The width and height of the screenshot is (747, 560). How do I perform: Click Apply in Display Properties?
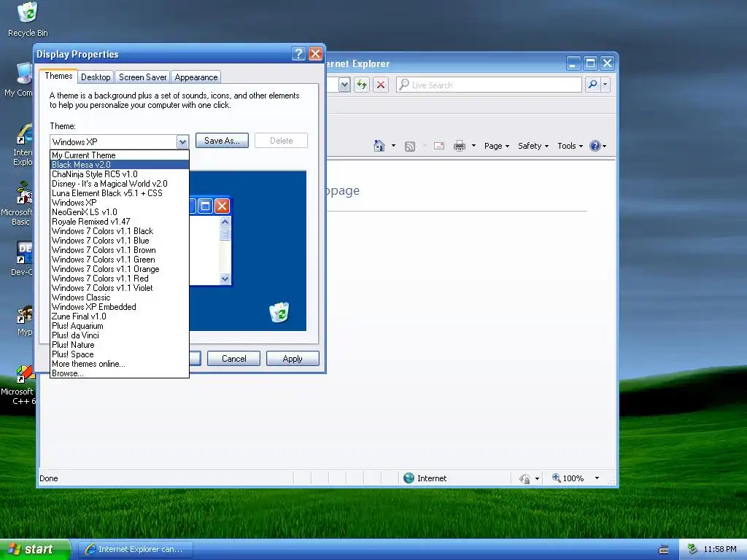[x=293, y=359]
